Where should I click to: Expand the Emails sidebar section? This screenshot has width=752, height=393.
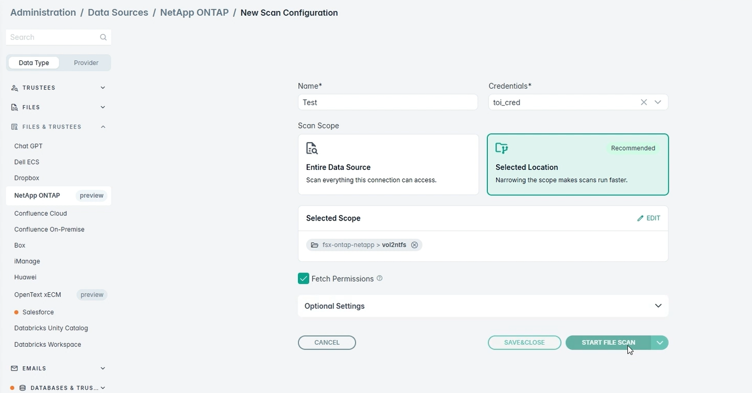point(103,369)
